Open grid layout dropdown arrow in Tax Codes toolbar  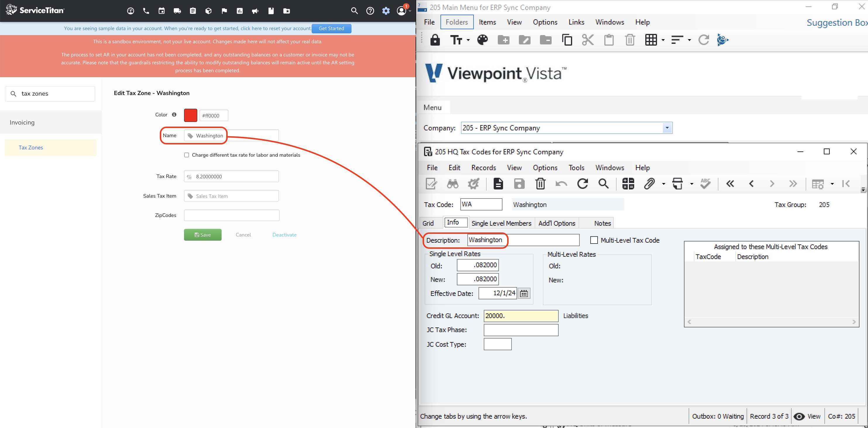[832, 184]
